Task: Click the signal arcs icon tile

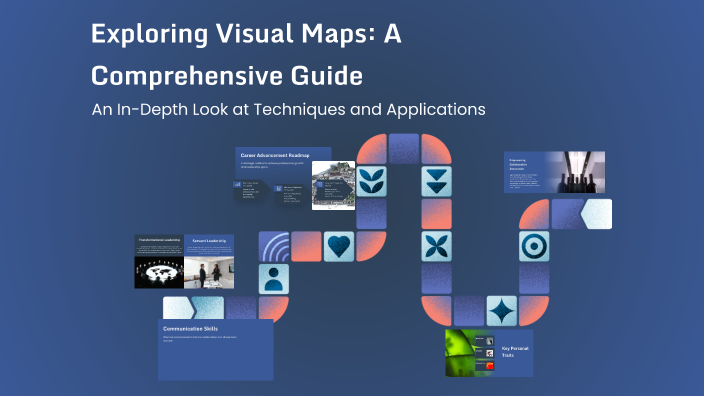Action: click(x=274, y=246)
